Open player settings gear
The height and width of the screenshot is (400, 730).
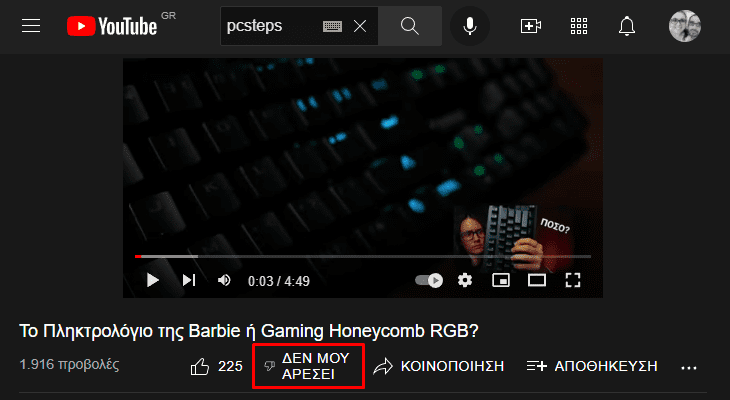tap(465, 280)
